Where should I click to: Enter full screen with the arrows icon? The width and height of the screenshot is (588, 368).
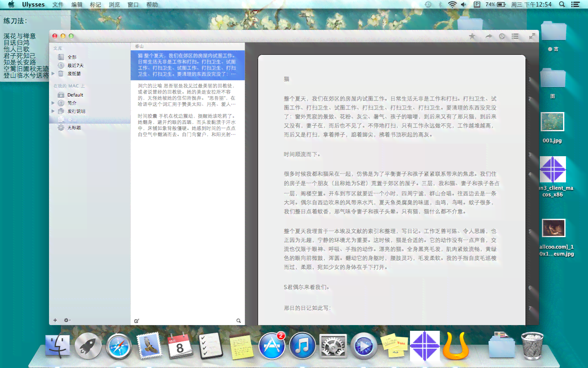[x=532, y=36]
